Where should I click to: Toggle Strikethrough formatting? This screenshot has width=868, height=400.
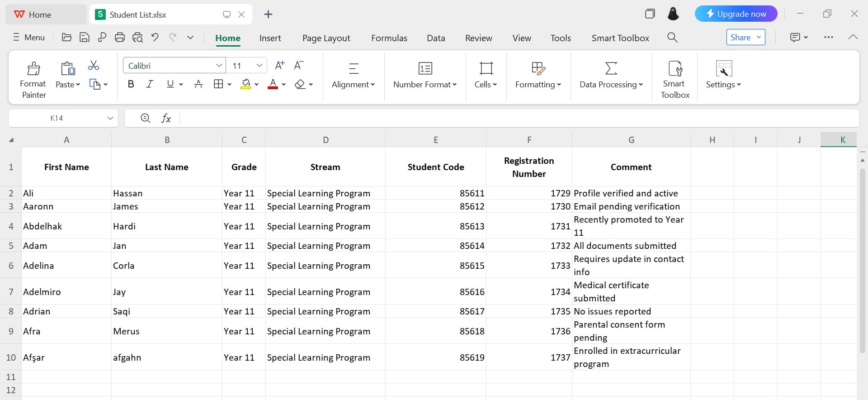point(198,84)
